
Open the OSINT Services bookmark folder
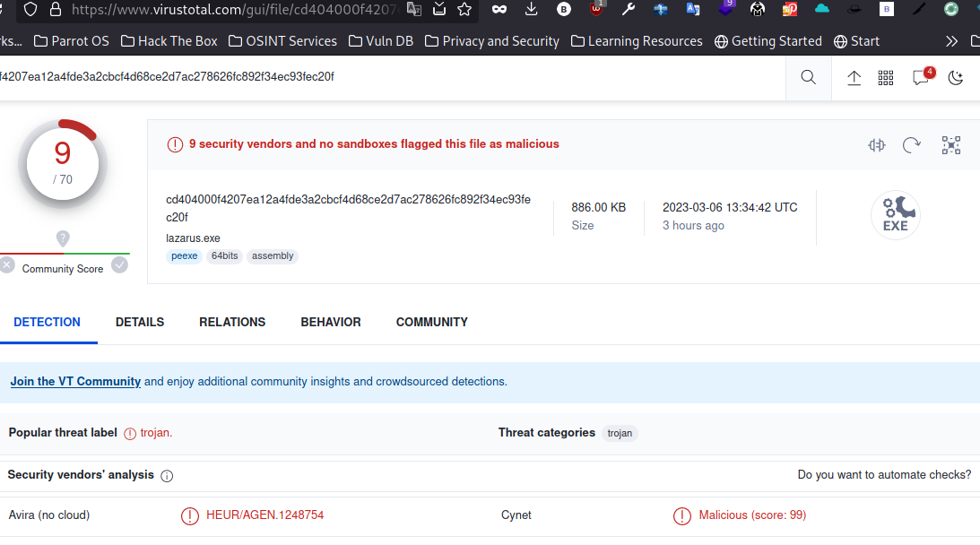coord(282,41)
